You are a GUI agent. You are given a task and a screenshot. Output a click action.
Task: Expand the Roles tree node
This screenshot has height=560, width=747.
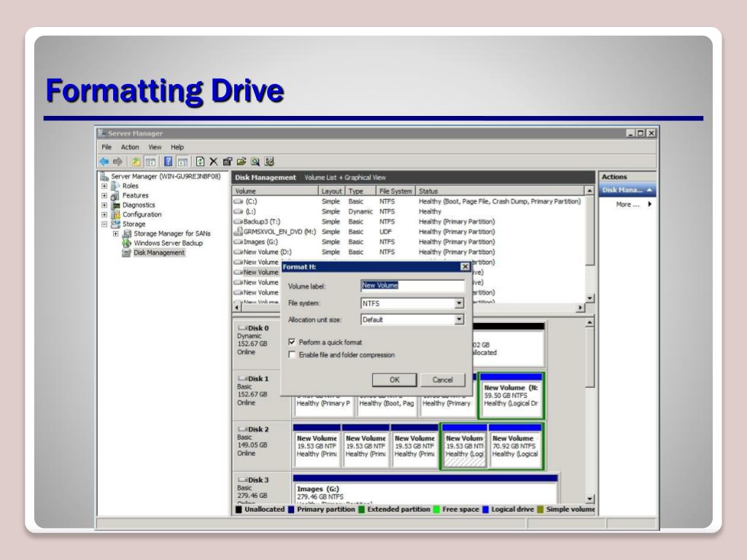(x=104, y=186)
